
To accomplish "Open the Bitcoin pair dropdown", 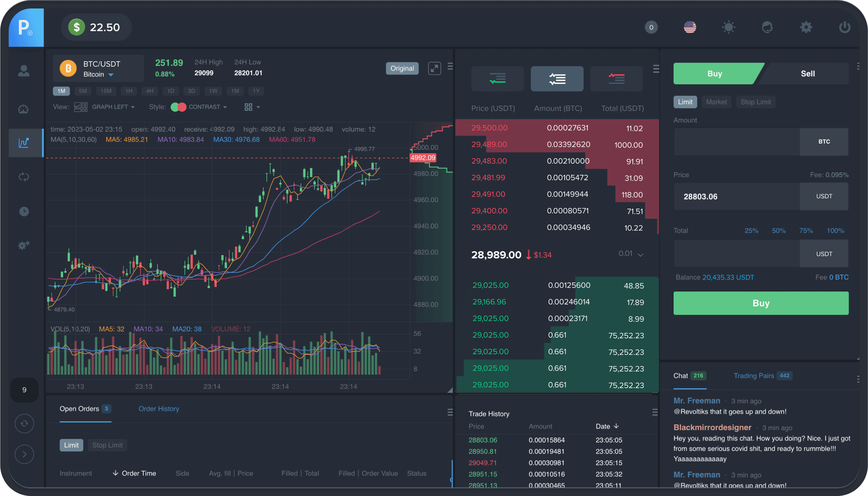I will point(111,75).
